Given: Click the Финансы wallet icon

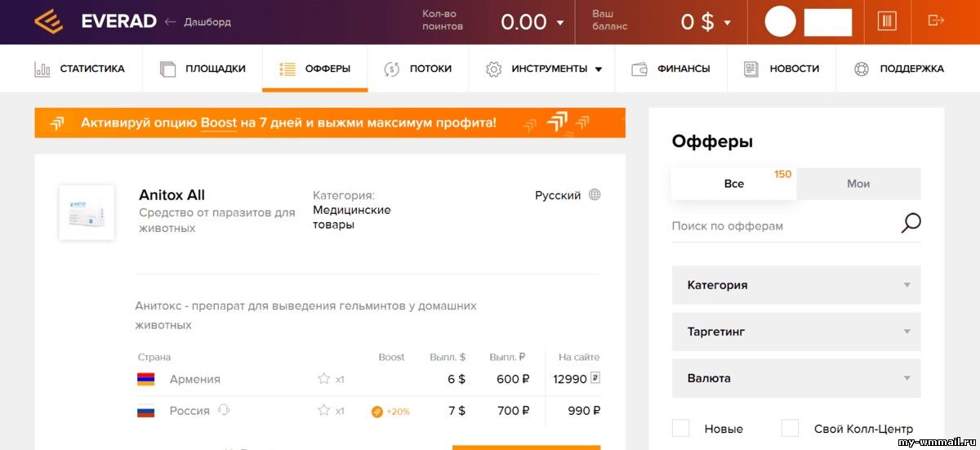Looking at the screenshot, I should [639, 69].
